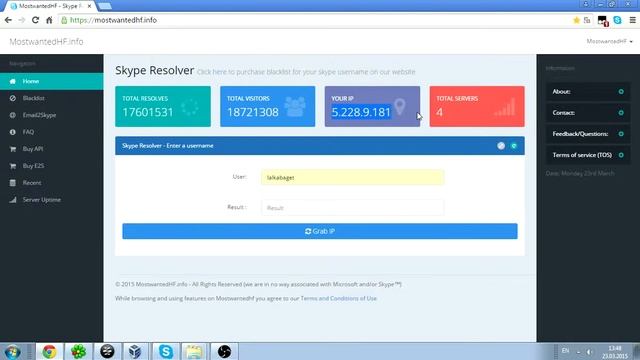Click the Buy E2S cart icon
This screenshot has width=640, height=360.
point(13,166)
